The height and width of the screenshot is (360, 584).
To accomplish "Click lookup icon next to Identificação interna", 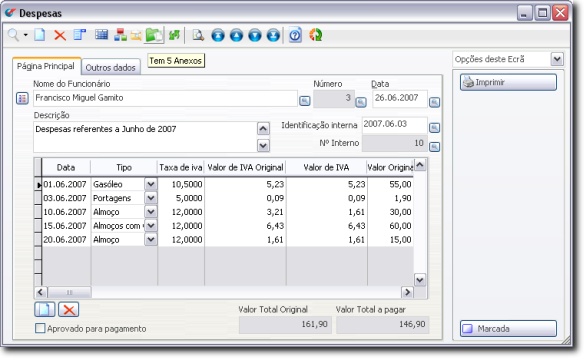I will [434, 128].
